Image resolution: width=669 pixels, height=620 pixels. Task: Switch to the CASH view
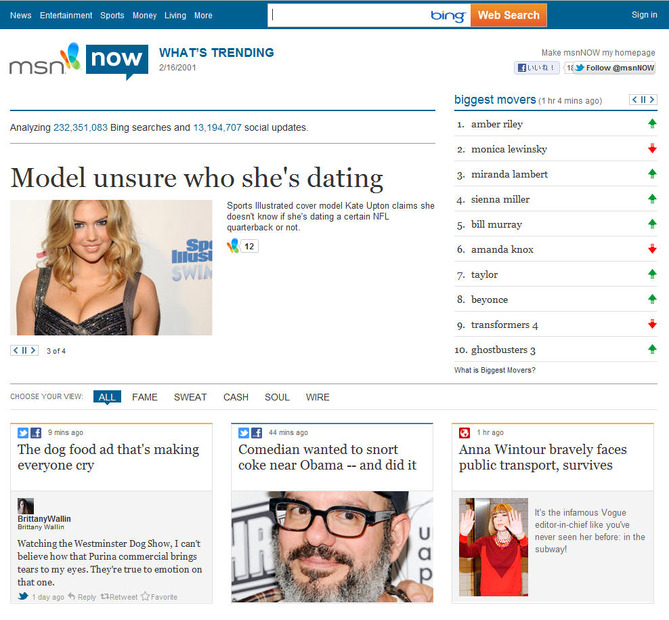point(236,397)
